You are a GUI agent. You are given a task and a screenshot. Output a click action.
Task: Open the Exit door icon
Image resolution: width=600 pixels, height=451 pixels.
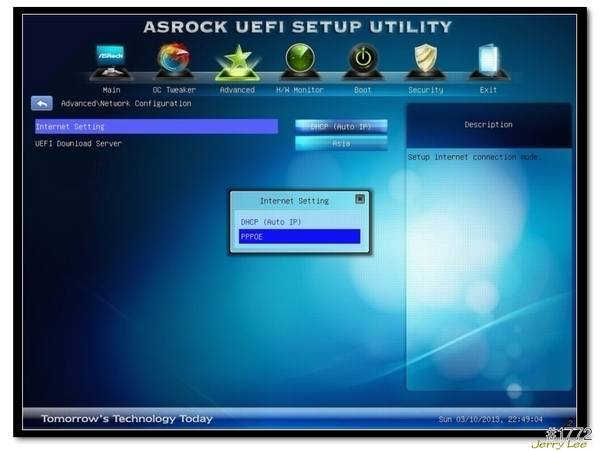click(488, 61)
